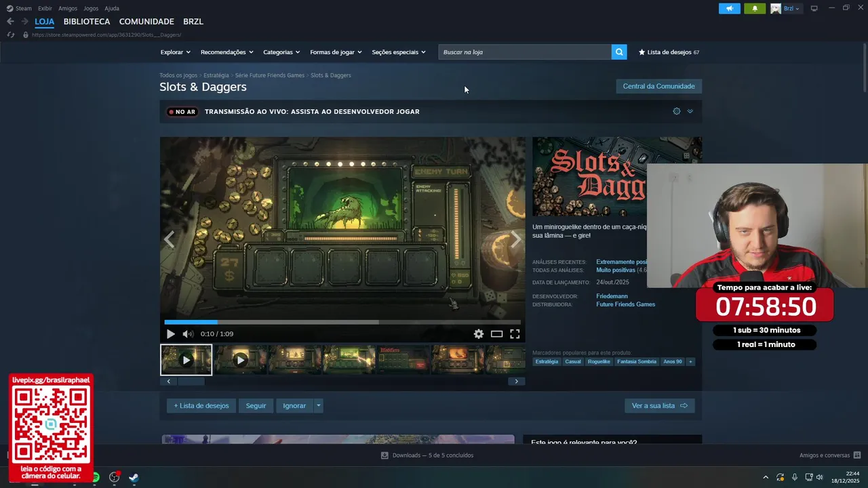Screen dimensions: 868x488
Task: Follow the Todos os jogos breadcrumb
Action: 178,75
